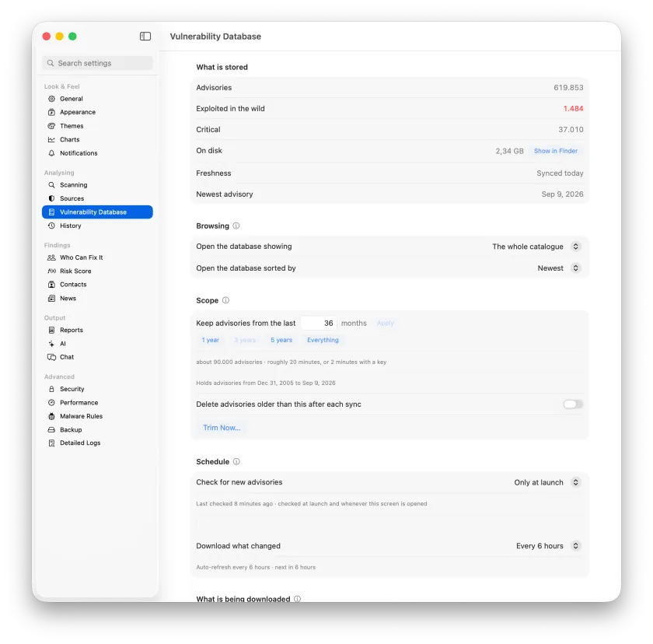Open Vulnerability Database sidebar item

point(97,212)
